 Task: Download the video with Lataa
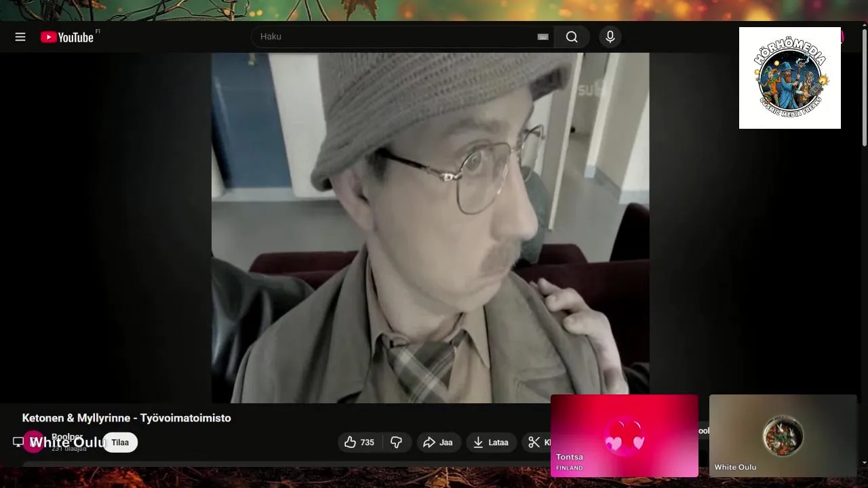(491, 443)
